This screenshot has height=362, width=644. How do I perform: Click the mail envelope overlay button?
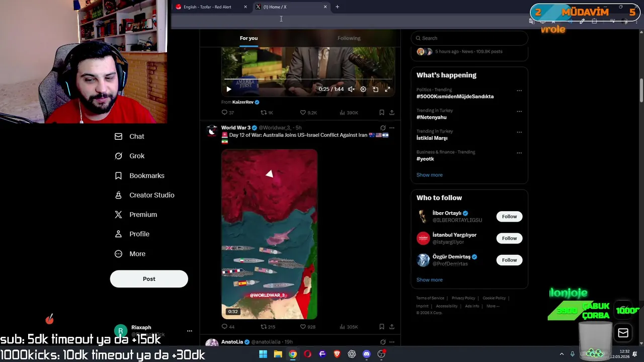[x=623, y=333]
